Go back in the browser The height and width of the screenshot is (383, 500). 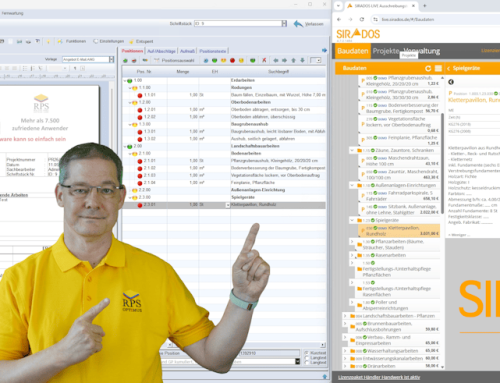pos(339,19)
